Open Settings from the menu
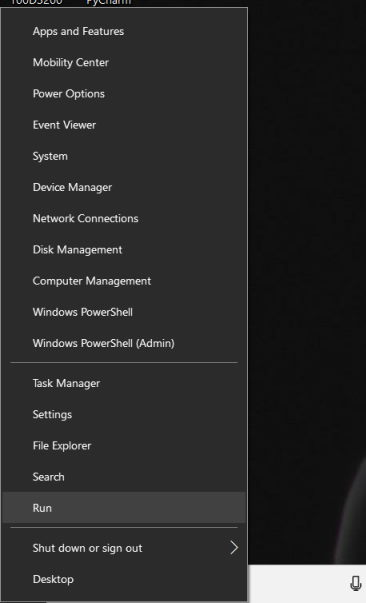Screen dimensions: 366x603 pos(124,414)
